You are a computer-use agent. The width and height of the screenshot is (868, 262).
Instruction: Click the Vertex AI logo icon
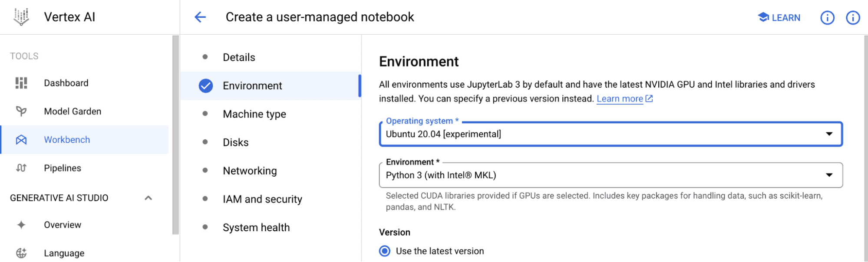21,17
